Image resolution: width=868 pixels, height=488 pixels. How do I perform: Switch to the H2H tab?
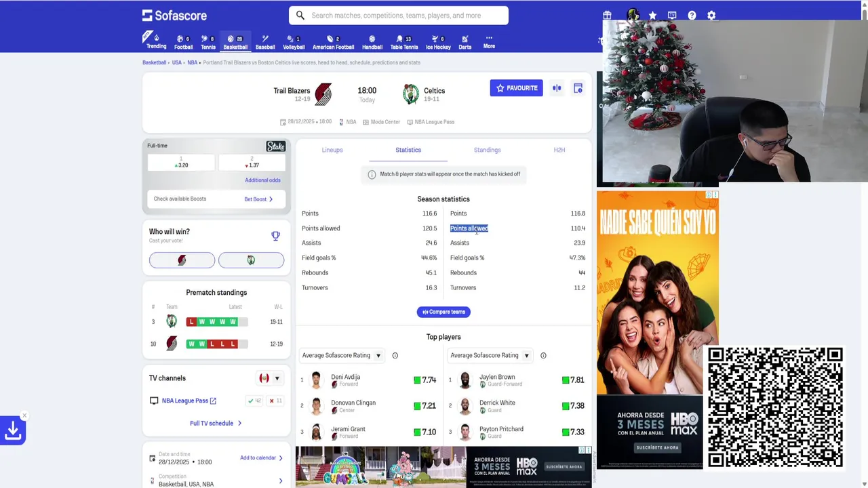coord(559,150)
